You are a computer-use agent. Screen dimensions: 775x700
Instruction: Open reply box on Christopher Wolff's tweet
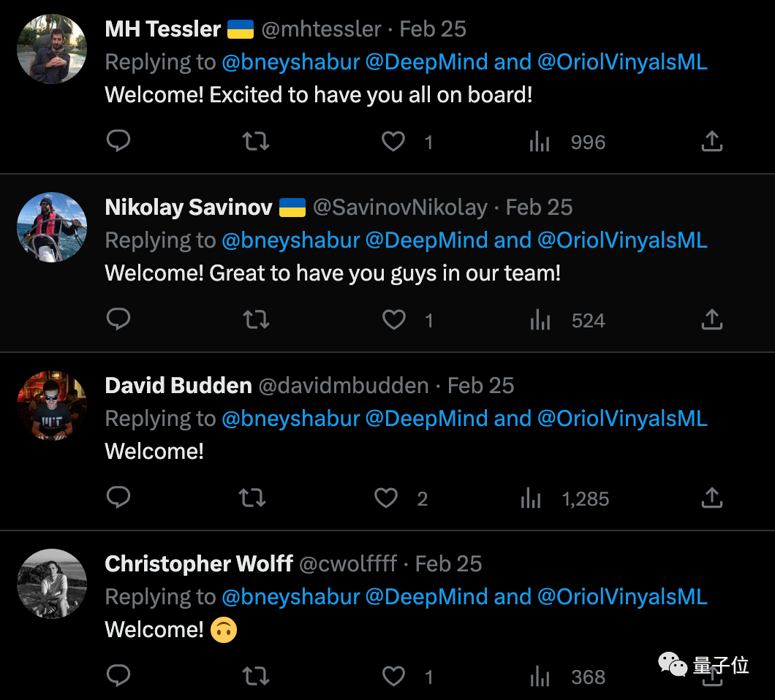118,676
